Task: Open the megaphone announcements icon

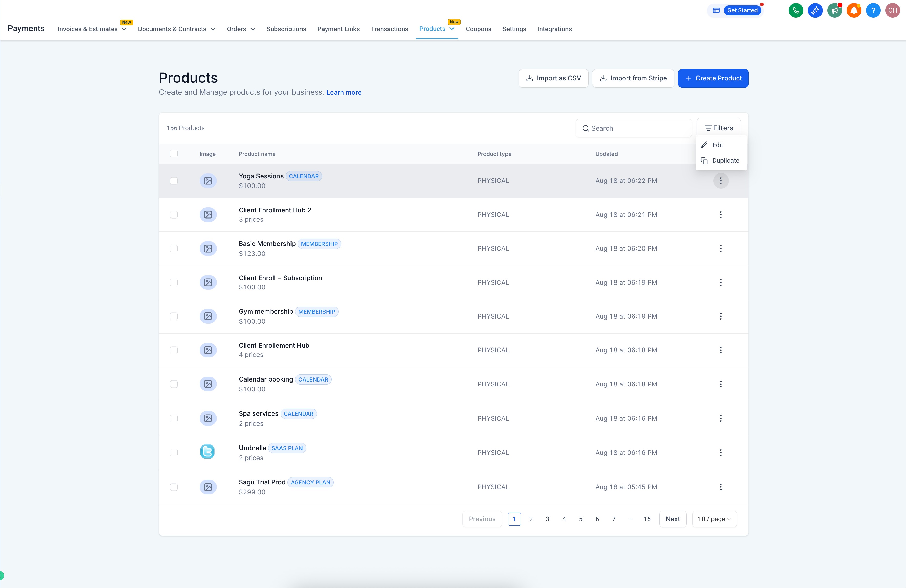Action: [x=834, y=10]
